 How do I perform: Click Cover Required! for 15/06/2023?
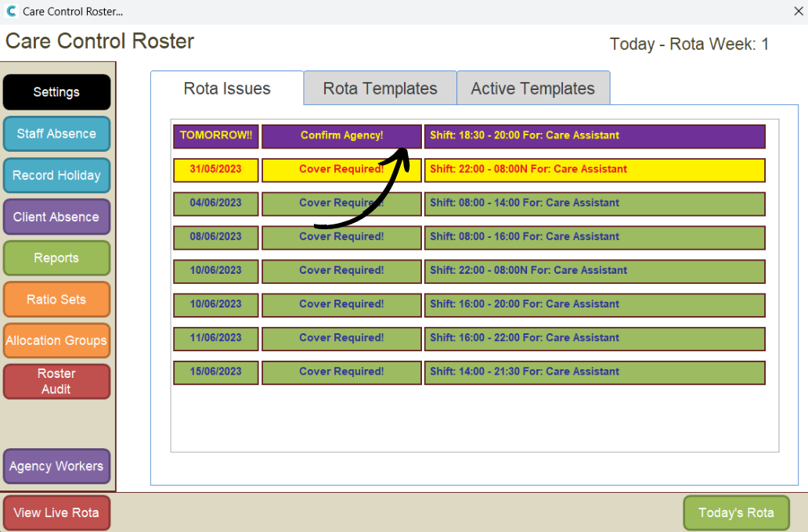(341, 372)
